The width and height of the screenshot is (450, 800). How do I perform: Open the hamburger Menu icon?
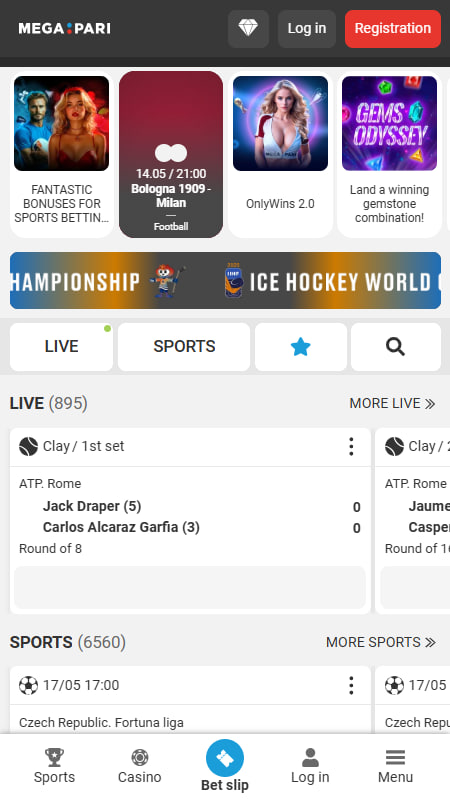pyautogui.click(x=395, y=758)
